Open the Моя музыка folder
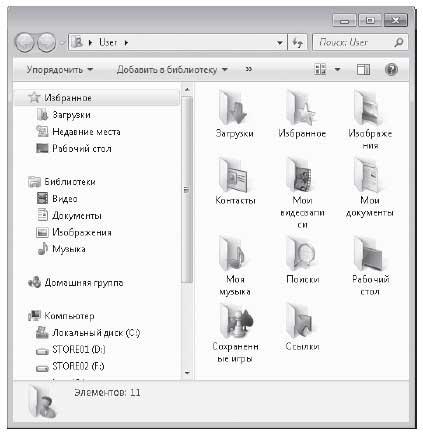The height and width of the screenshot is (435, 423). (235, 265)
